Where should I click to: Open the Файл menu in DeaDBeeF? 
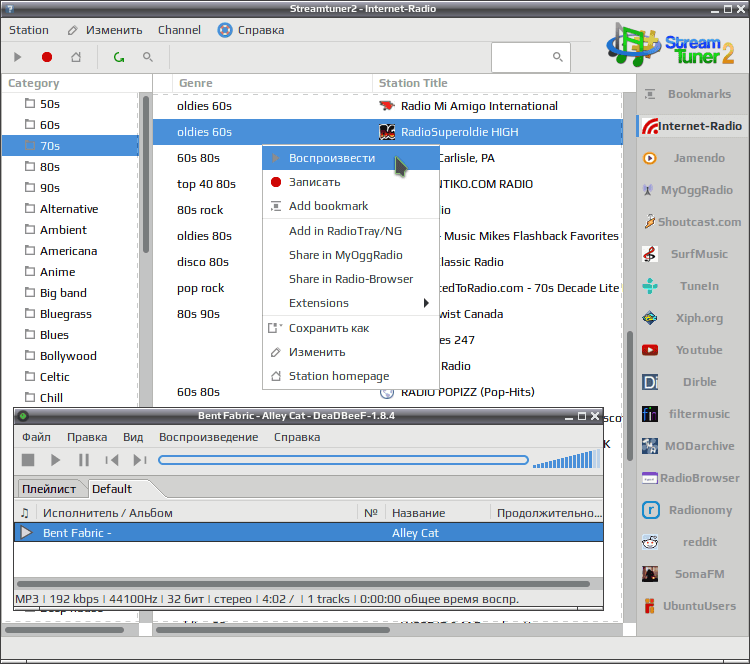[36, 437]
